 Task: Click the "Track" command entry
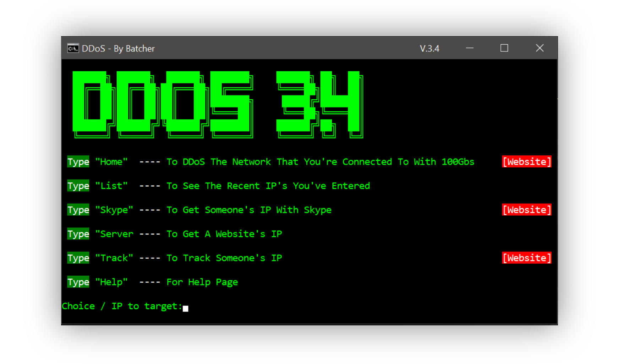[114, 258]
